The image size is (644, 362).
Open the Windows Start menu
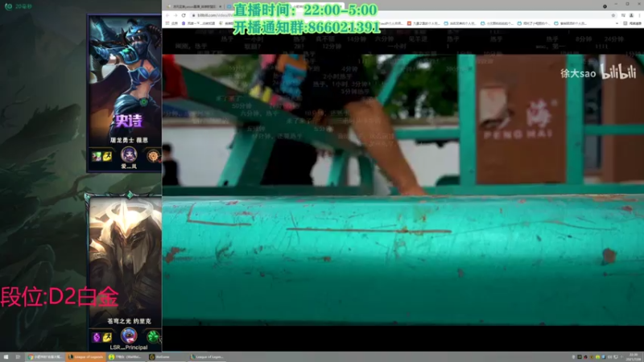coord(6,357)
